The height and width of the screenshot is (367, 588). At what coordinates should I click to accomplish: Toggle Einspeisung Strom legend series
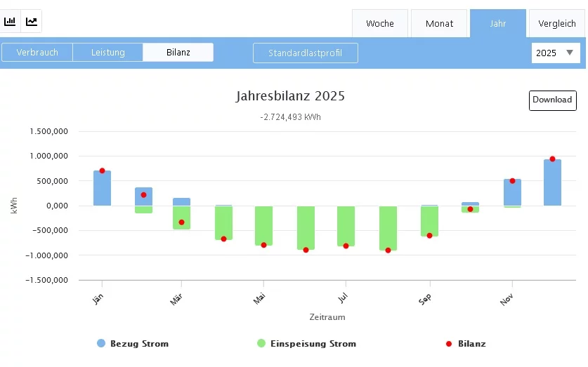click(306, 344)
